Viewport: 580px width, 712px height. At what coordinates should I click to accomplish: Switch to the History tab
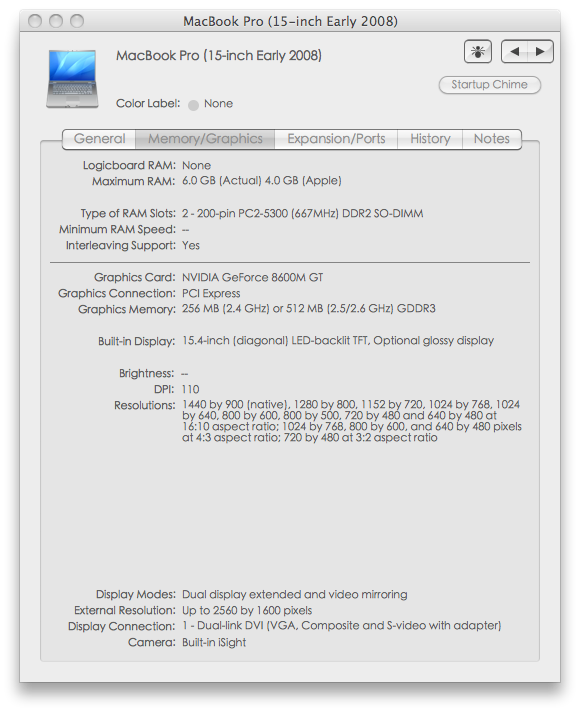(430, 139)
